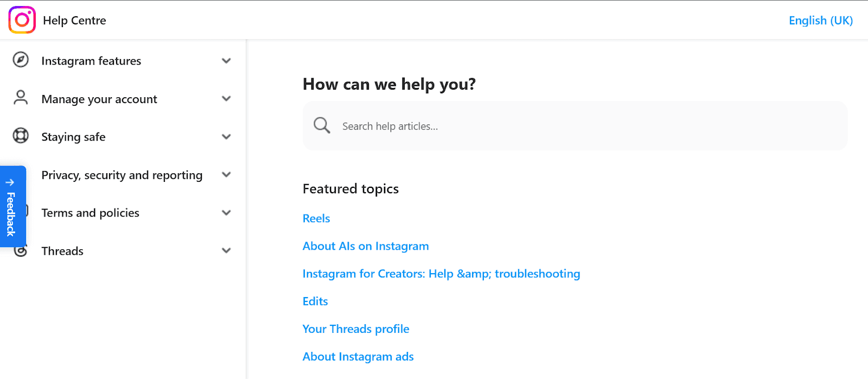
Task: Click the Search help articles field
Action: tap(575, 126)
